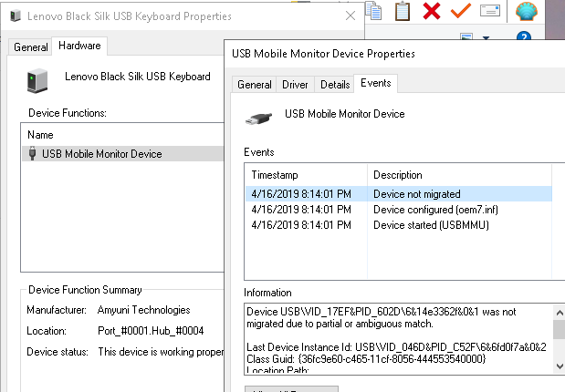Viewport: 565px width, 392px height.
Task: Click the 'Amyuni Technologies' manufacturer text
Action: [x=144, y=310]
